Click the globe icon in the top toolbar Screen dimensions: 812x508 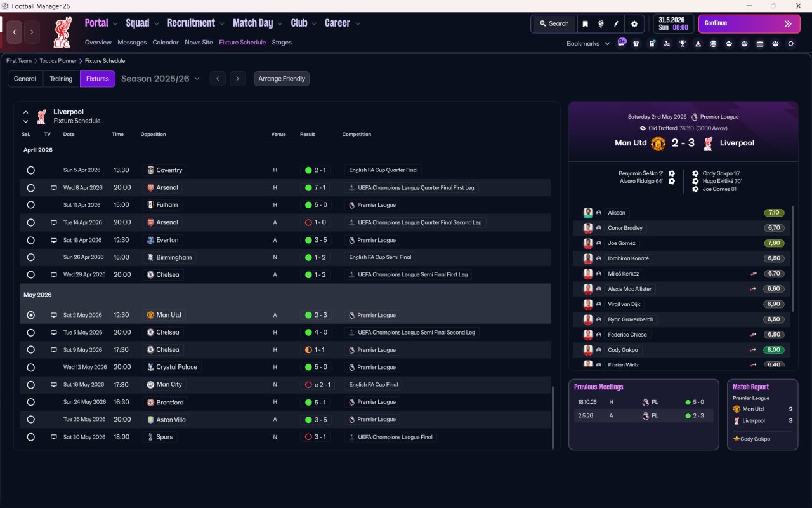[600, 23]
